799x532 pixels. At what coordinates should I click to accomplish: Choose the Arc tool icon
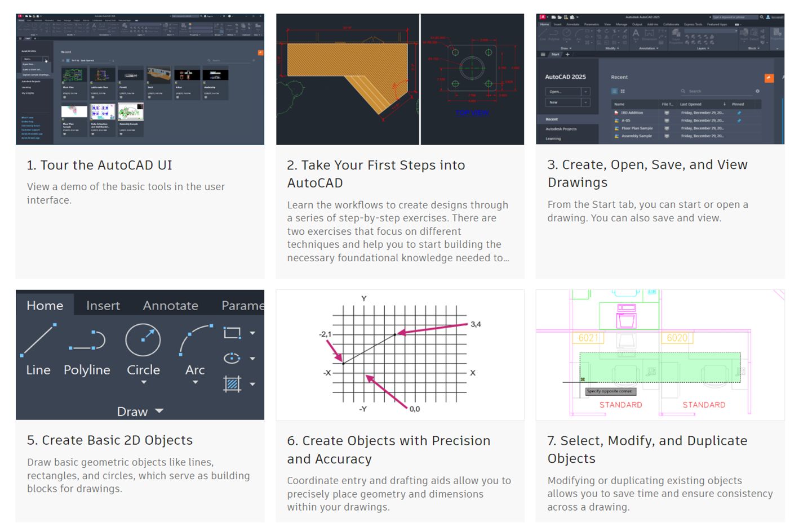(x=195, y=340)
